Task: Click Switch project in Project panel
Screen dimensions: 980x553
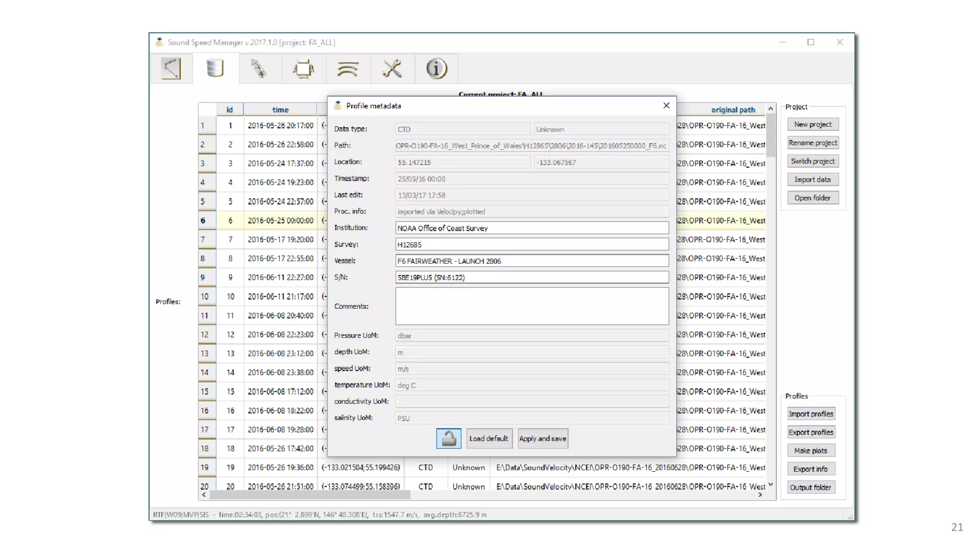Action: pyautogui.click(x=812, y=161)
